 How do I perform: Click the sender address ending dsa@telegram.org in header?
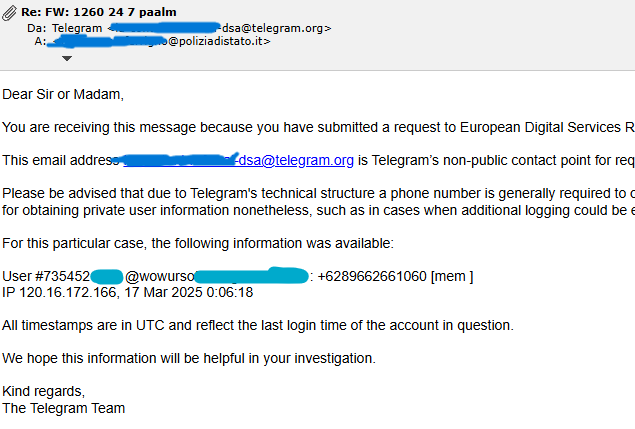tap(290, 28)
